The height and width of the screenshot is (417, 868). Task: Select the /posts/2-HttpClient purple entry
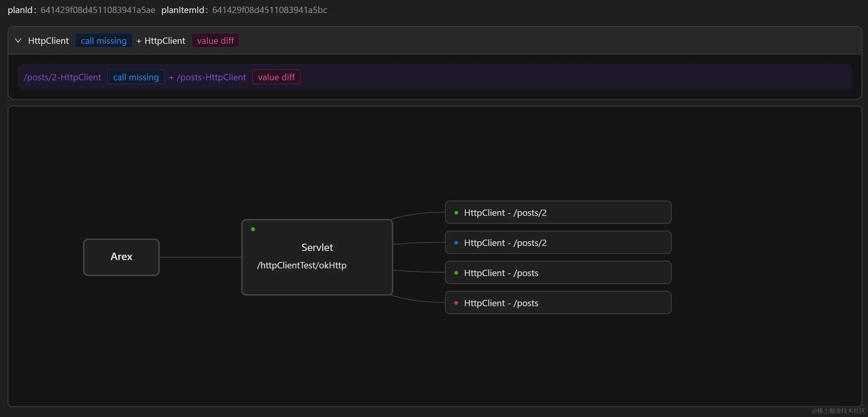point(62,77)
